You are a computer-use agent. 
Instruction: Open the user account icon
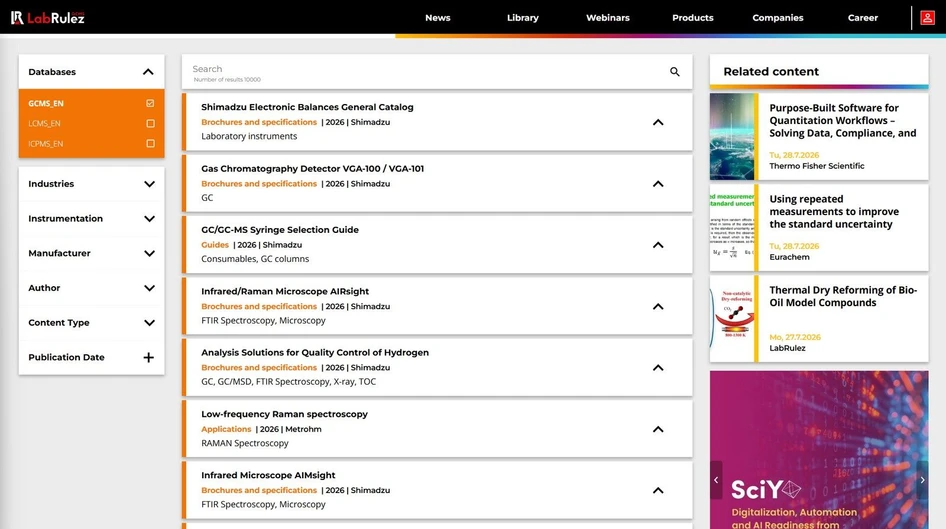[927, 17]
